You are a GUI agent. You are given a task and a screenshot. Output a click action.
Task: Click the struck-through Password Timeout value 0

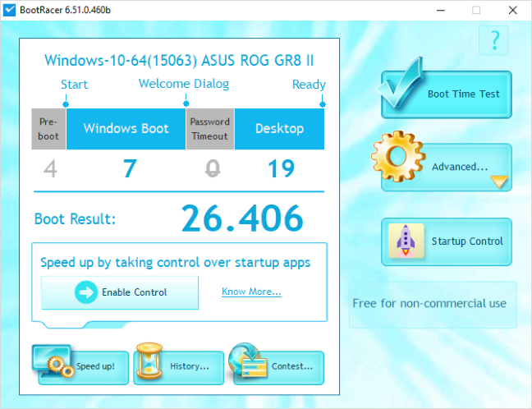point(213,168)
